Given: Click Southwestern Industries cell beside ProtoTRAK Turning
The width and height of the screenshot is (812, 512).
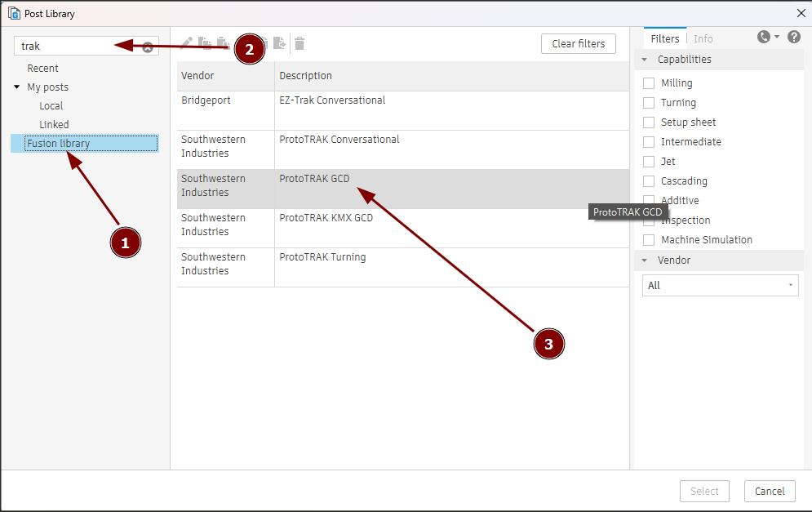Looking at the screenshot, I should coord(225,267).
